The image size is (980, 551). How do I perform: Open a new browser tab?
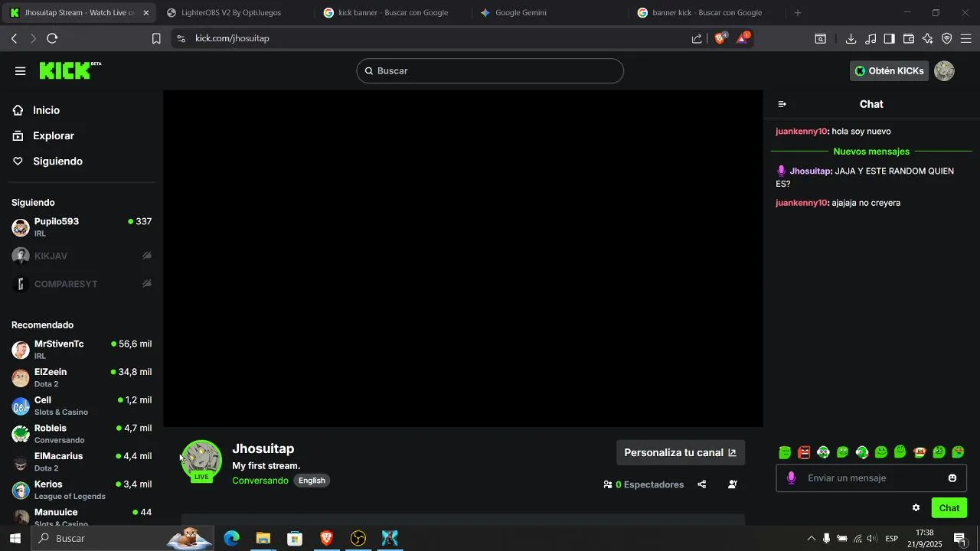pyautogui.click(x=798, y=13)
